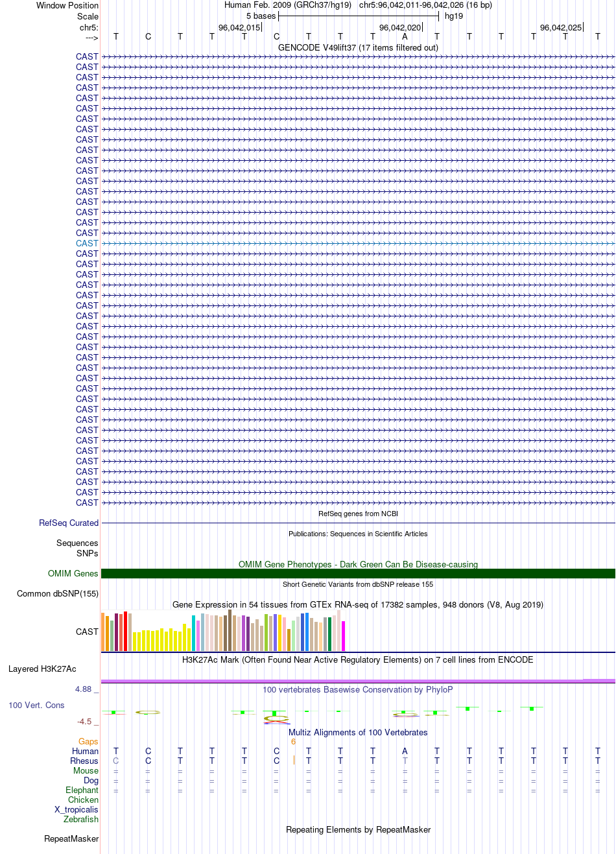Click the 'Sequences' track label
Screen dimensions: 616x854
coord(77,543)
